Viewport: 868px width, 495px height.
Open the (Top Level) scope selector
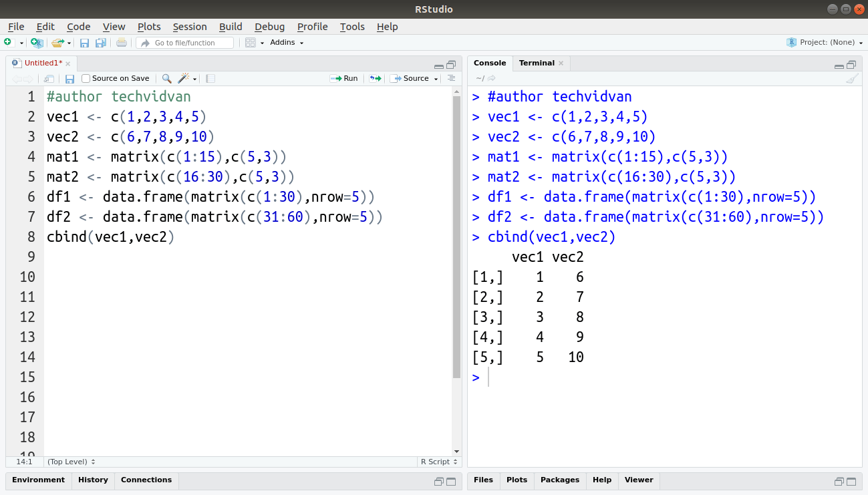pyautogui.click(x=71, y=462)
